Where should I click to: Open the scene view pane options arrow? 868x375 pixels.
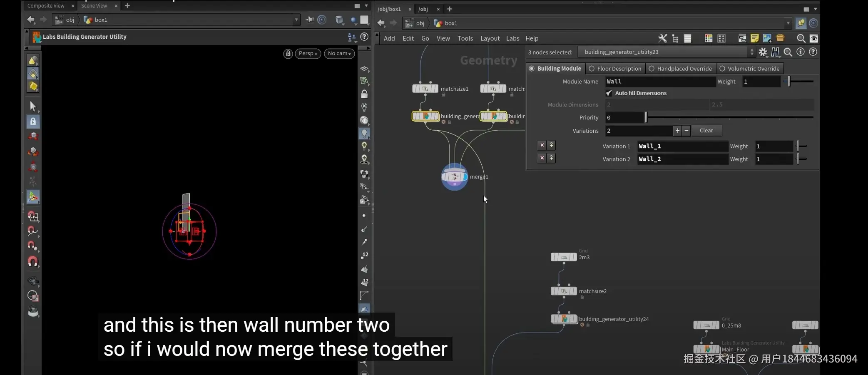point(366,6)
